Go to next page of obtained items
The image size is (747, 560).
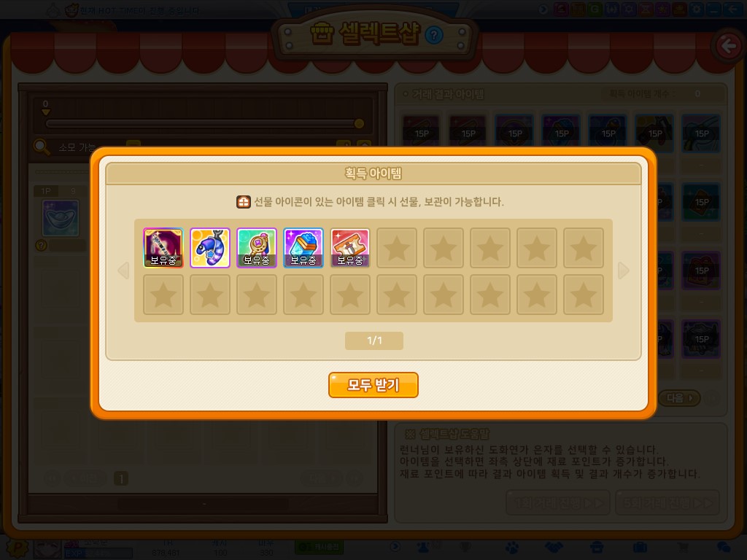(623, 270)
